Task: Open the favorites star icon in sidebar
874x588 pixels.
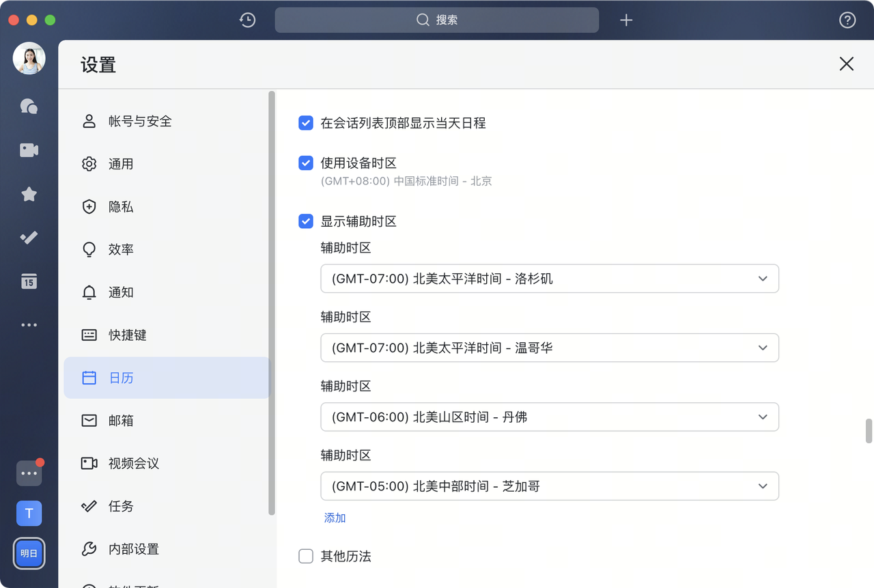Action: (29, 195)
